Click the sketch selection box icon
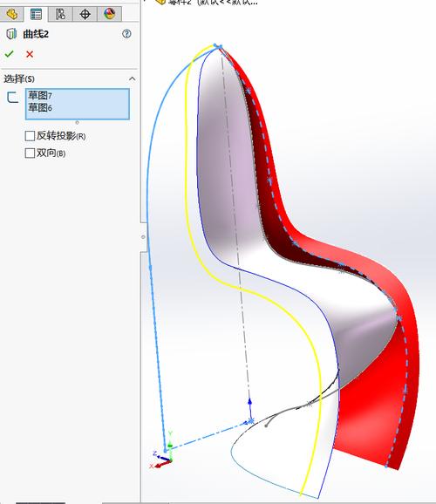Viewport: 436px width, 504px height. 12,98
